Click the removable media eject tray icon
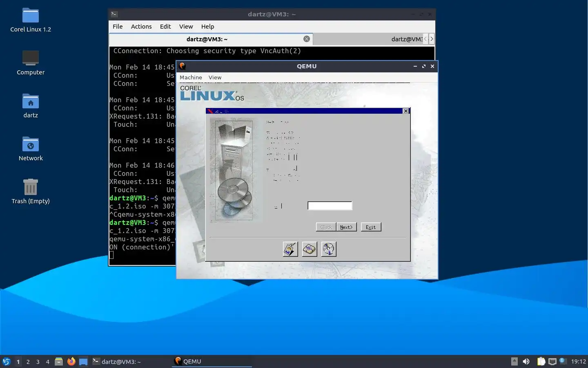This screenshot has height=368, width=588. click(514, 361)
